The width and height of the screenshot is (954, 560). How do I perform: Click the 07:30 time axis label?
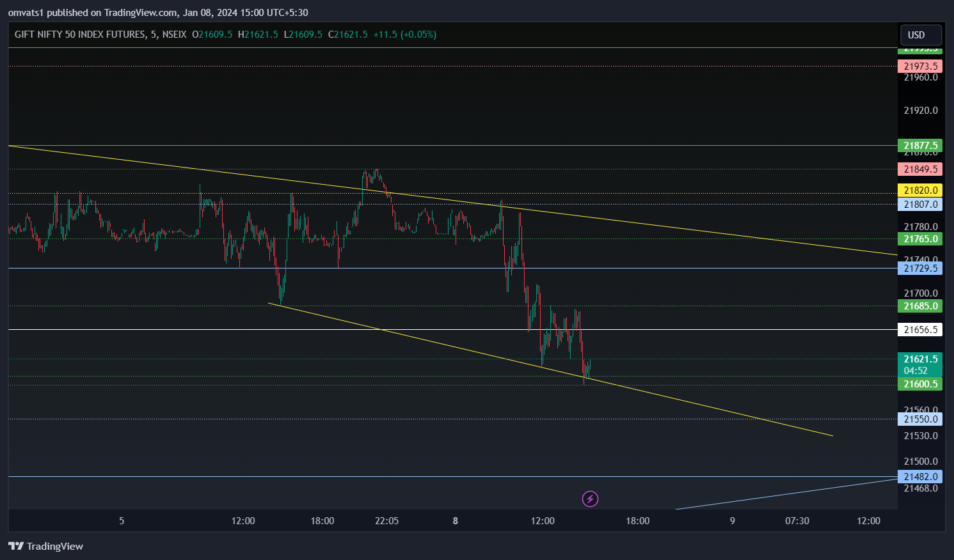click(797, 521)
